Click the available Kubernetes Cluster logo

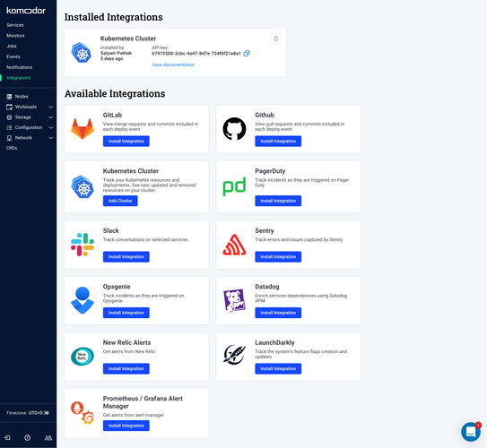tap(83, 186)
